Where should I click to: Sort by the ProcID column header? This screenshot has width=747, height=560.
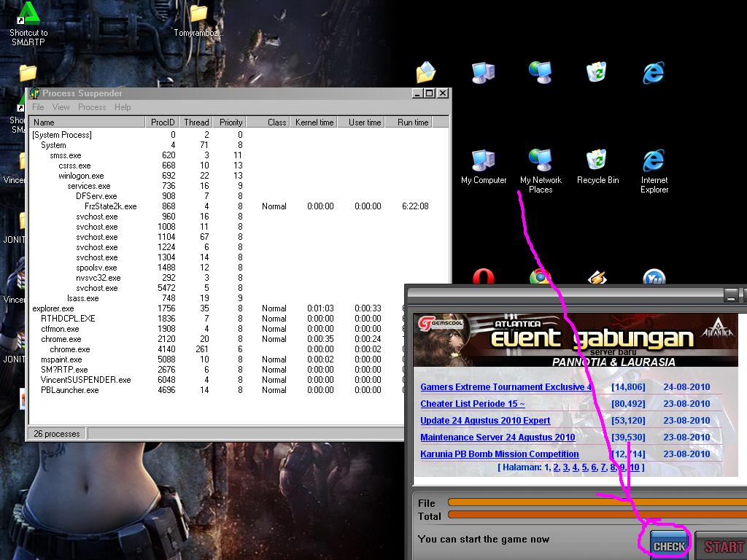coord(162,122)
